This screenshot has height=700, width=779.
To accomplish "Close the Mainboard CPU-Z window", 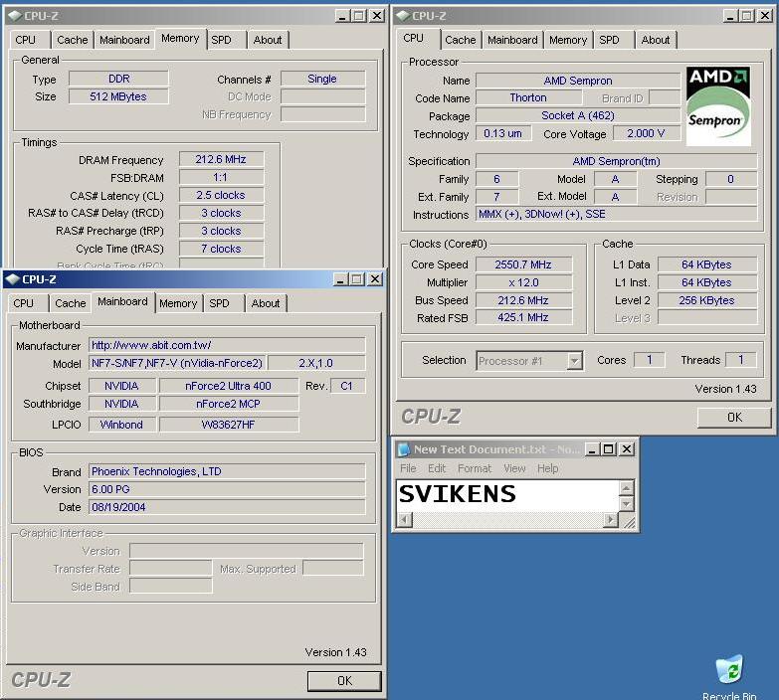I will coord(375,279).
